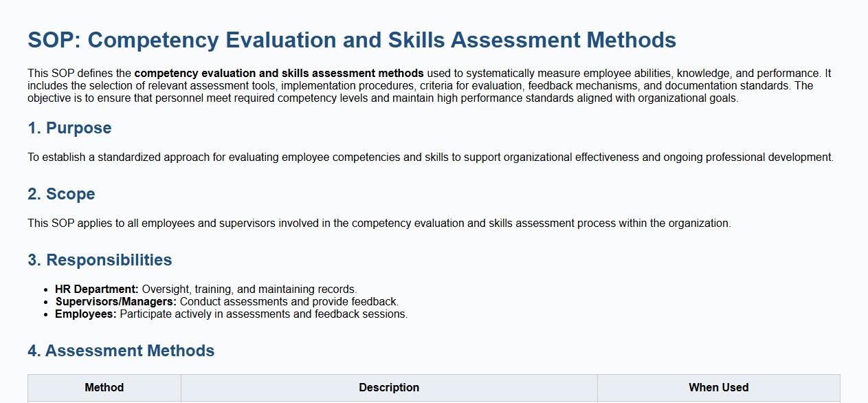
Task: Click the "When Used" table column header
Action: click(x=718, y=388)
